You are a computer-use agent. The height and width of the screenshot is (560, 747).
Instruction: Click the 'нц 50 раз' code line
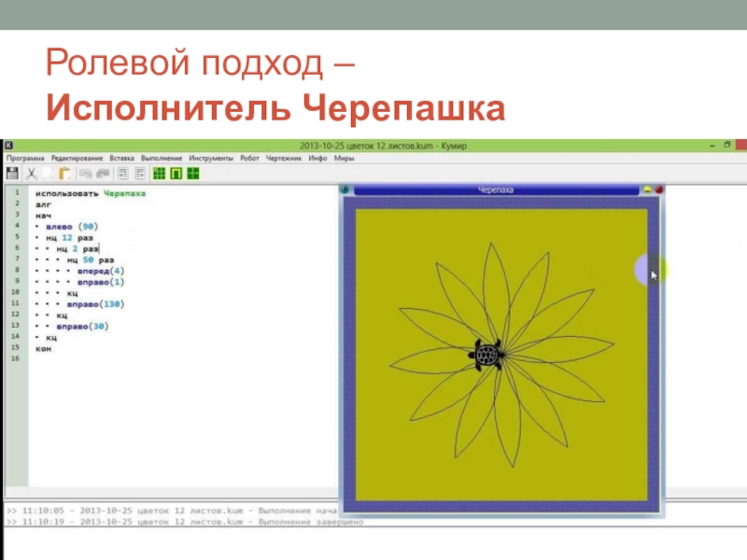coord(91,260)
